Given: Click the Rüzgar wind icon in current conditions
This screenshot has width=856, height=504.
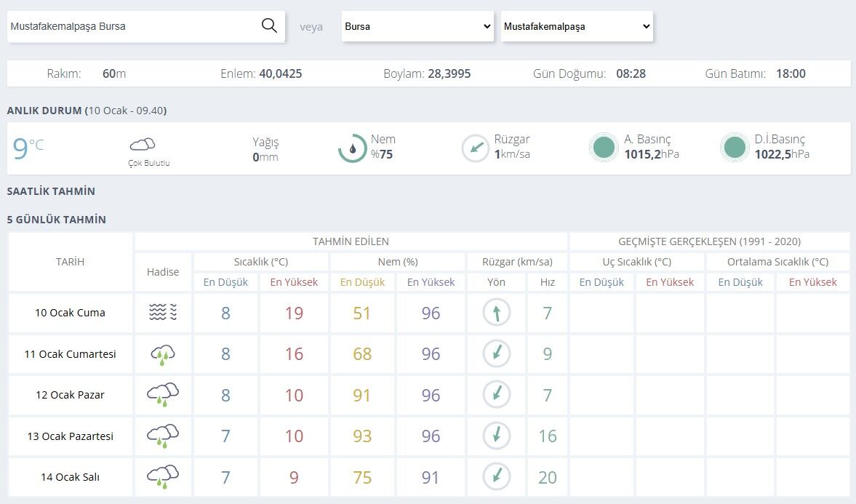Looking at the screenshot, I should pos(476,146).
